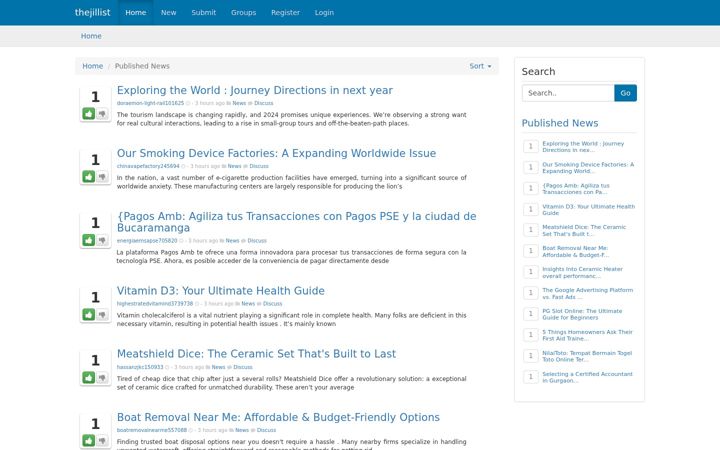The image size is (720, 450).
Task: Click News category under Exploring the World
Action: point(239,103)
